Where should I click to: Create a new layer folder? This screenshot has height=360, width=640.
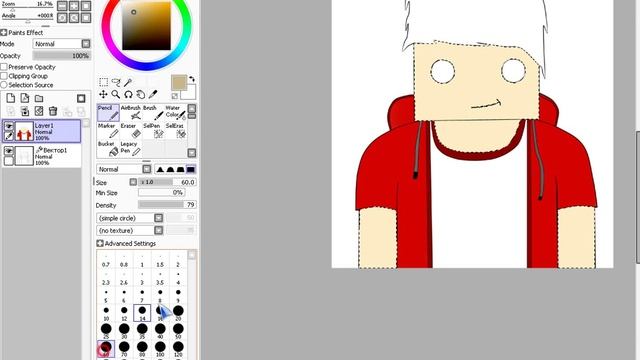point(39,98)
